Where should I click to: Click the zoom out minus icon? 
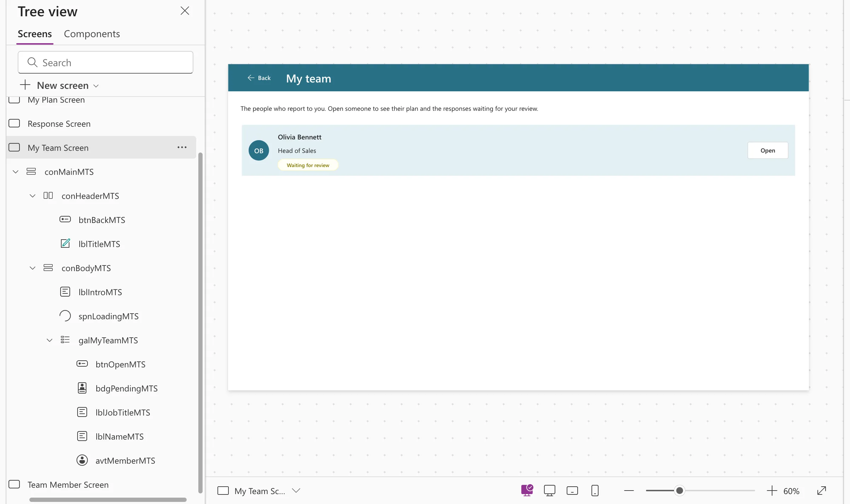pos(629,491)
